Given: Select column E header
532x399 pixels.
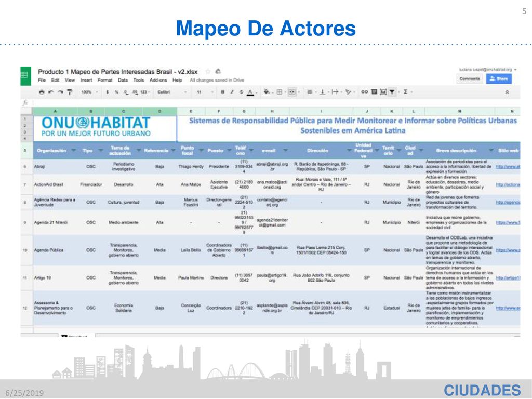Looking at the screenshot, I should click(191, 111).
